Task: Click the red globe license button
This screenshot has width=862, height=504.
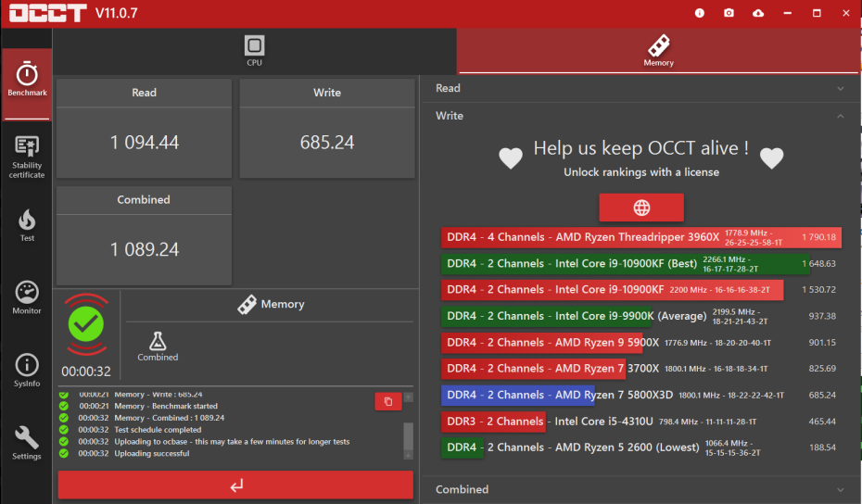Action: coord(641,208)
